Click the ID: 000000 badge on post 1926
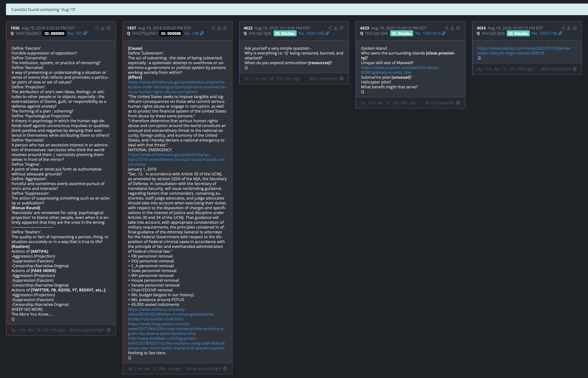The height and width of the screenshot is (378, 588). coord(54,33)
